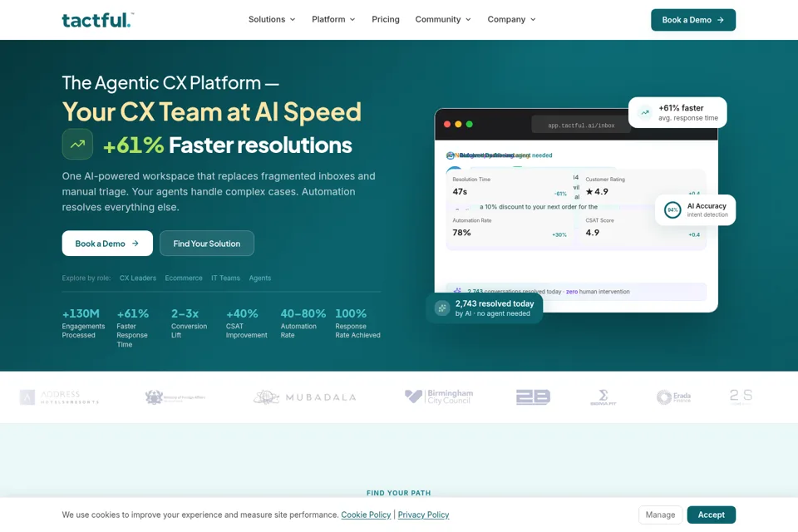Click the Birmingham City Council logo
The image size is (798, 532).
[x=439, y=397]
